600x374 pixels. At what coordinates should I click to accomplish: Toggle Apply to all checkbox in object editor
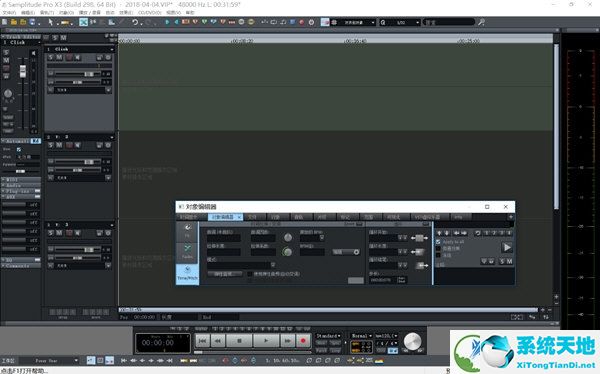(439, 242)
